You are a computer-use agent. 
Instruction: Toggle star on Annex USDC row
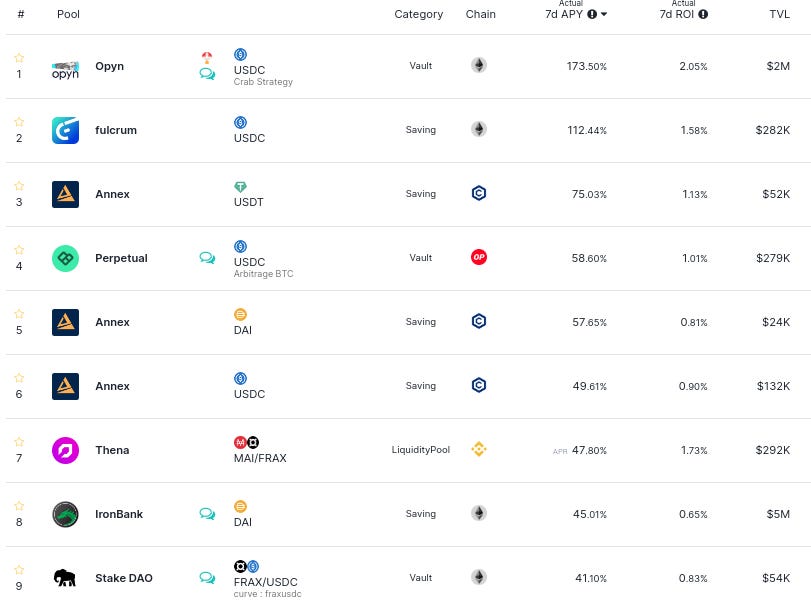(x=19, y=377)
